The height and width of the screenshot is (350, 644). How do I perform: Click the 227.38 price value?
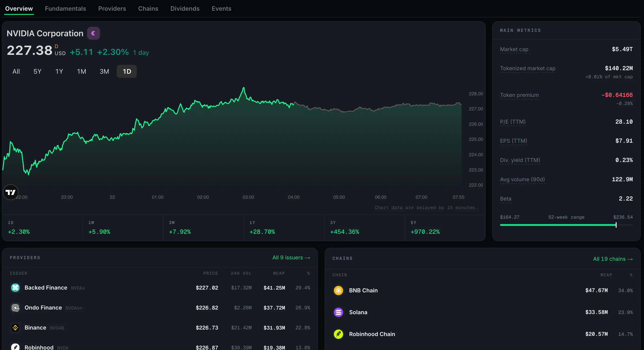click(29, 50)
